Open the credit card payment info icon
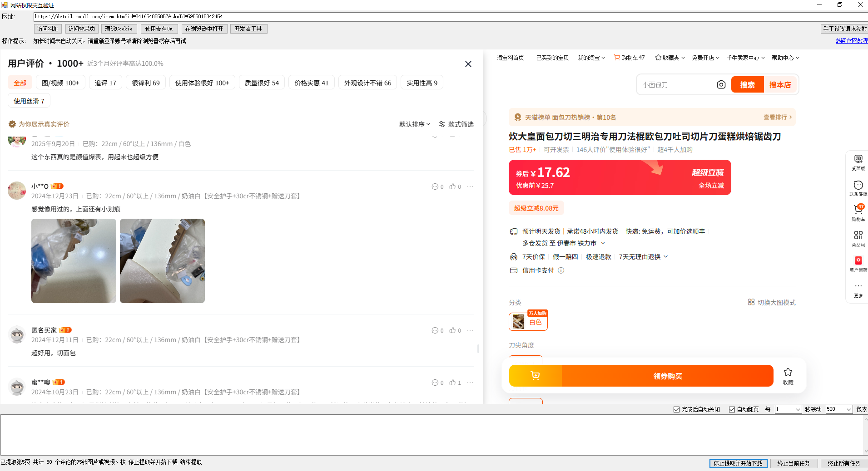Image resolution: width=868 pixels, height=471 pixels. pos(561,270)
